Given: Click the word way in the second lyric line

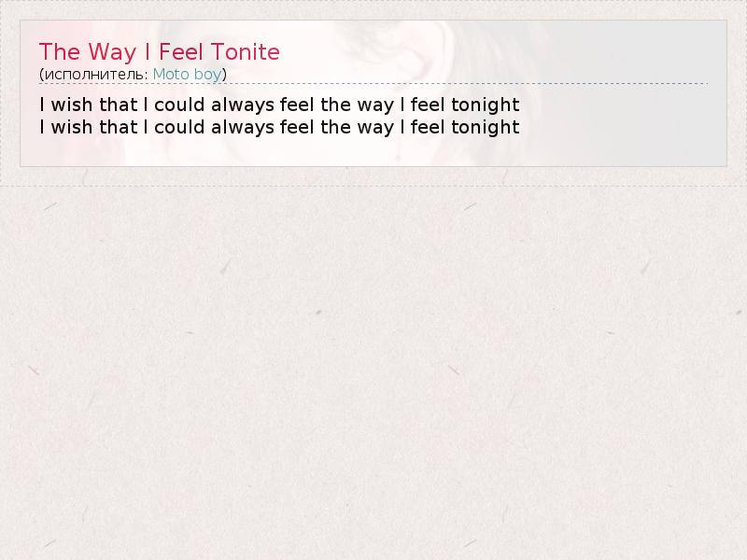Looking at the screenshot, I should pos(375,127).
